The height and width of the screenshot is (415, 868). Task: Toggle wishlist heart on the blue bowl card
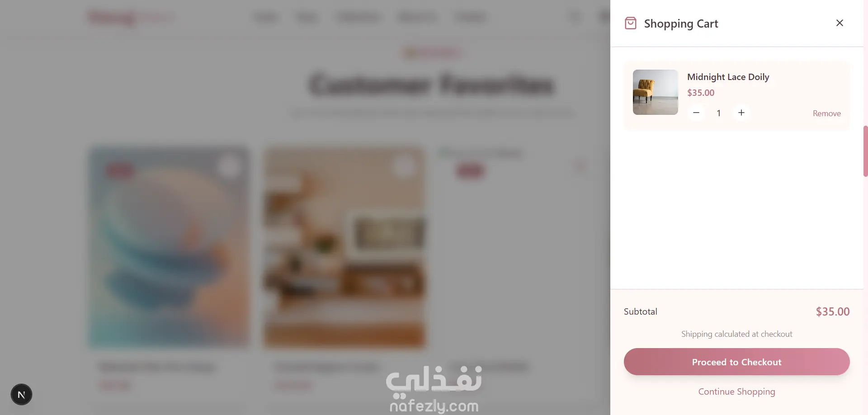(x=229, y=167)
